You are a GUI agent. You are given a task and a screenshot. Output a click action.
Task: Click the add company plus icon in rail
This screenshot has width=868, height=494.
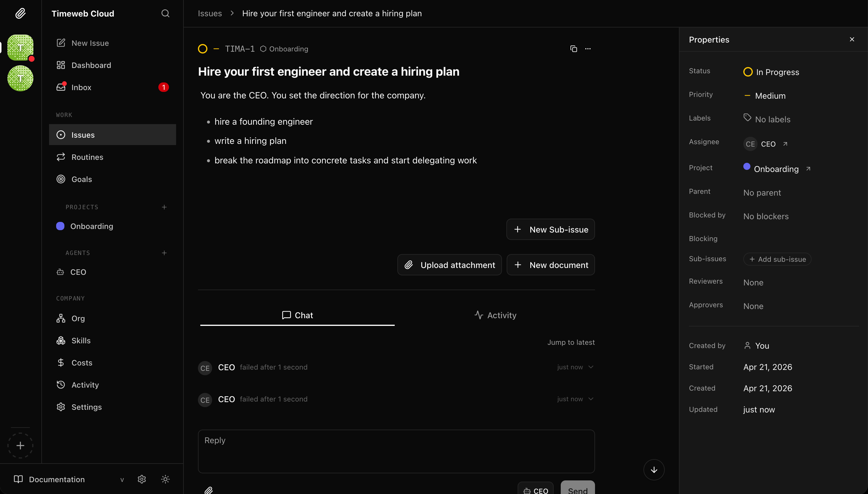pyautogui.click(x=20, y=446)
